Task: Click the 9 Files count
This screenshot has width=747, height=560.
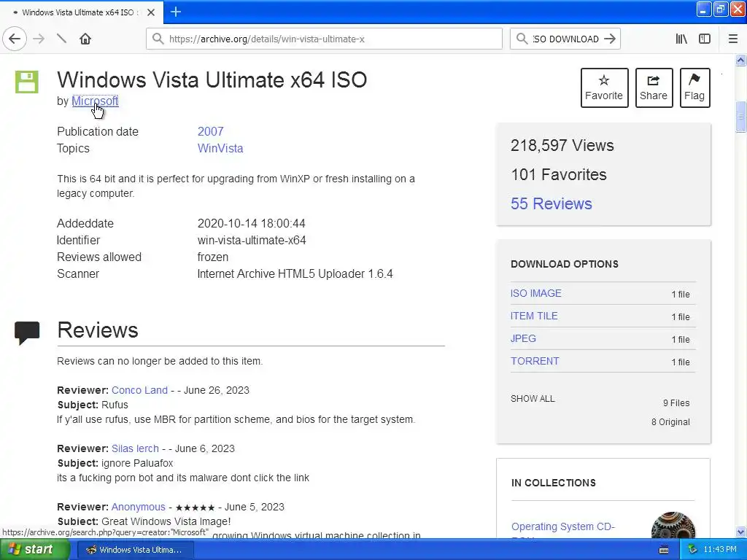Action: point(676,402)
